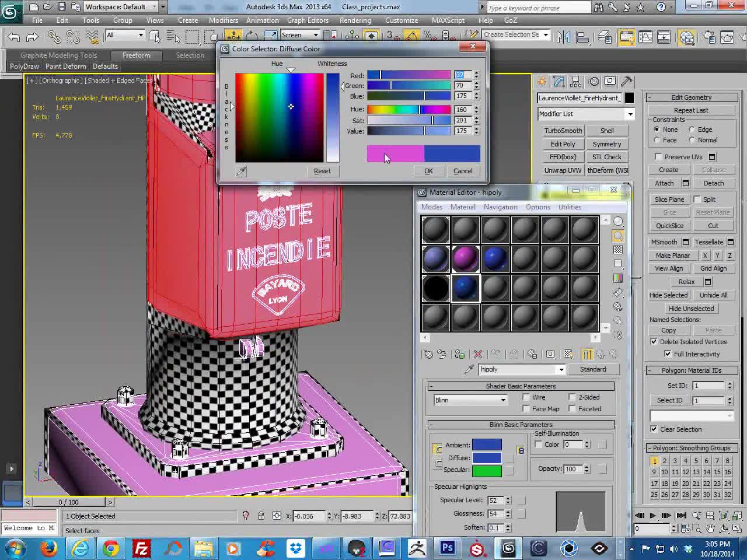Click the Red channel slider
The image size is (747, 560).
[409, 75]
